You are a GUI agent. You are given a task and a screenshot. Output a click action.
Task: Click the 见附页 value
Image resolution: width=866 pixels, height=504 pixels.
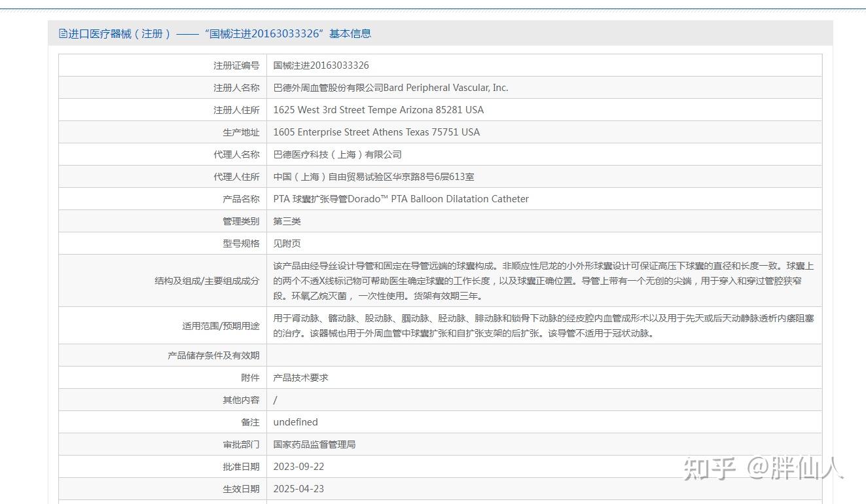(x=287, y=243)
